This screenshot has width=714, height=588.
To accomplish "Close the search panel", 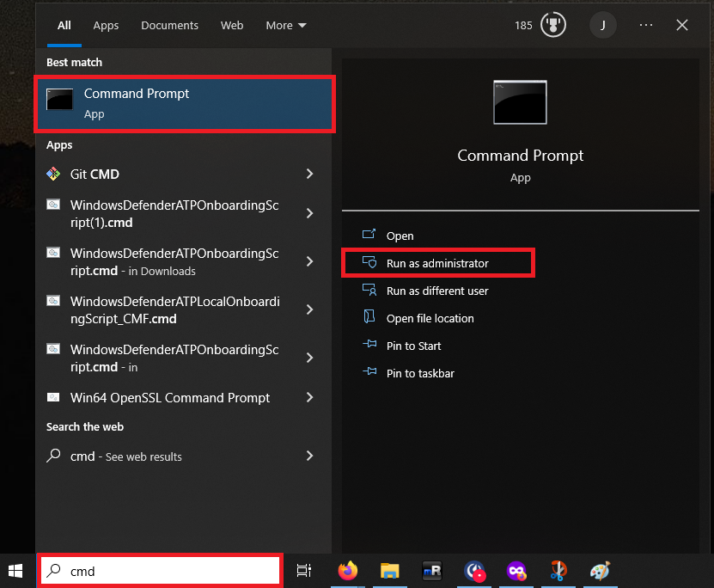I will coord(681,25).
